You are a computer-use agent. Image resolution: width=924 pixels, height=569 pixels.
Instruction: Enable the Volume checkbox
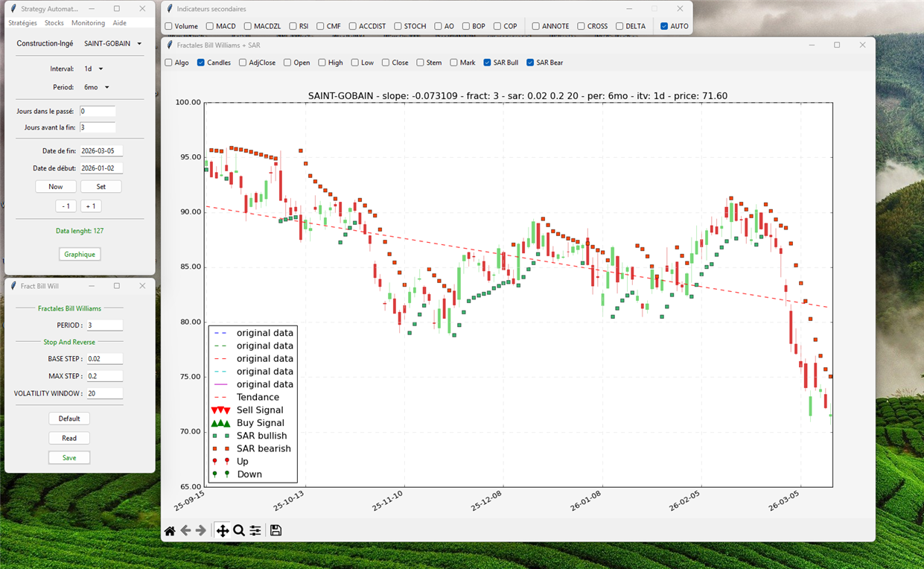click(x=169, y=26)
